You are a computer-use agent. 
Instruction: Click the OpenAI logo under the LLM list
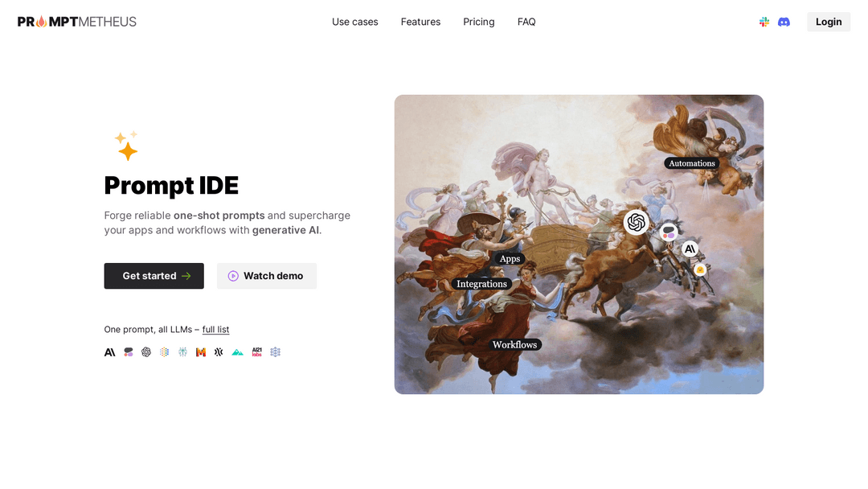pos(146,352)
